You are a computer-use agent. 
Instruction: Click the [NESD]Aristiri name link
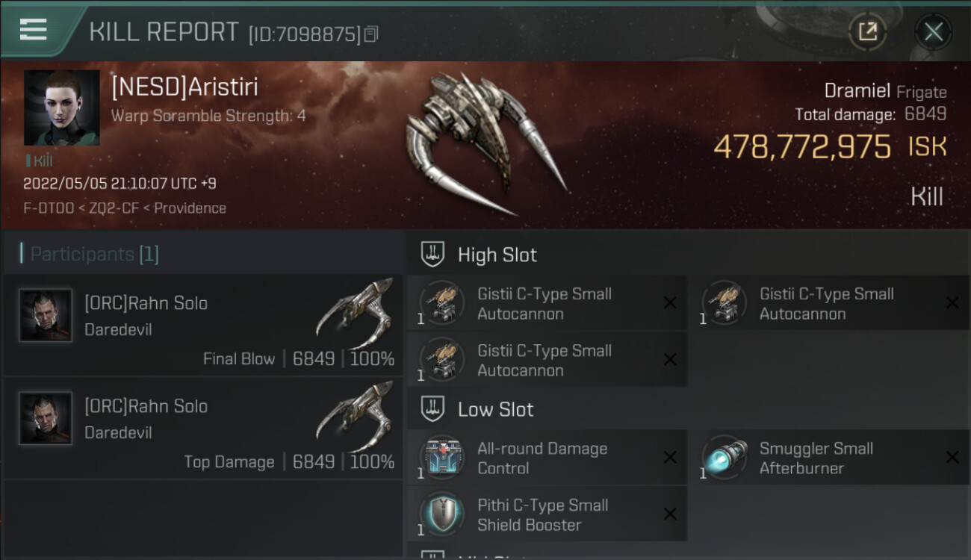(184, 87)
